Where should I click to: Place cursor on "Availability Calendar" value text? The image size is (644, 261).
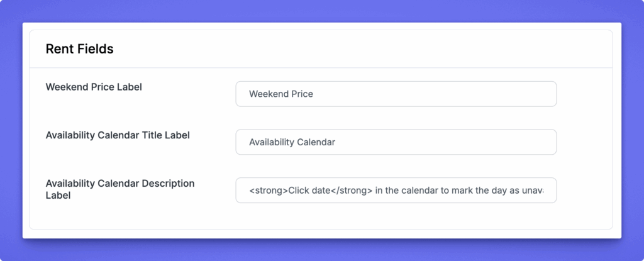pyautogui.click(x=292, y=142)
